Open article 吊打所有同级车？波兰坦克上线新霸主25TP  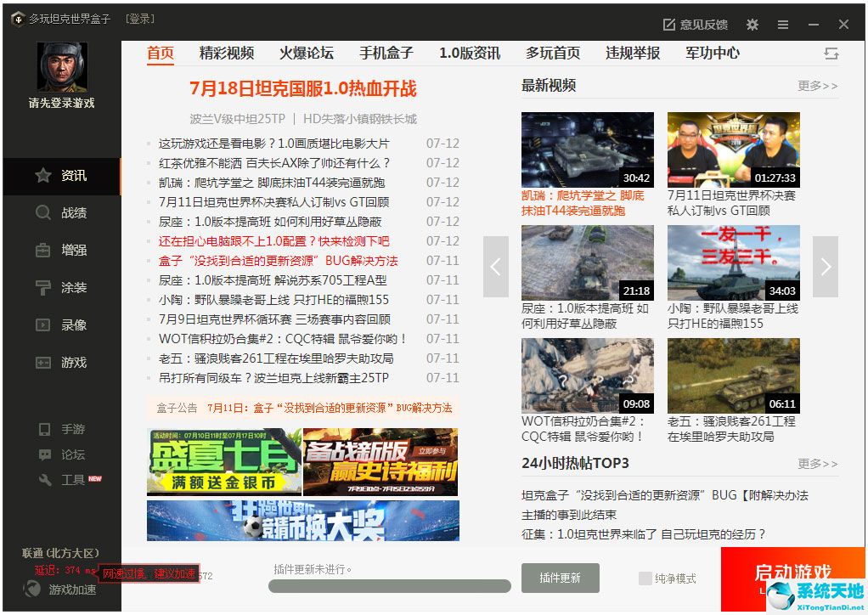(273, 378)
